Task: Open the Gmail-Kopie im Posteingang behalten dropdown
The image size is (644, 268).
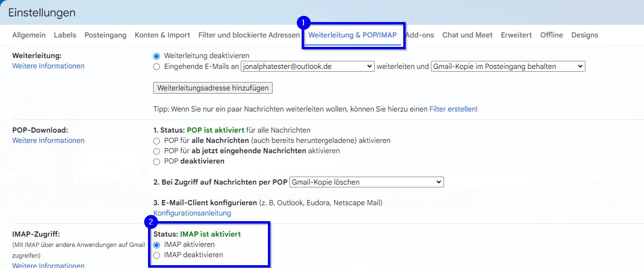Action: (508, 67)
